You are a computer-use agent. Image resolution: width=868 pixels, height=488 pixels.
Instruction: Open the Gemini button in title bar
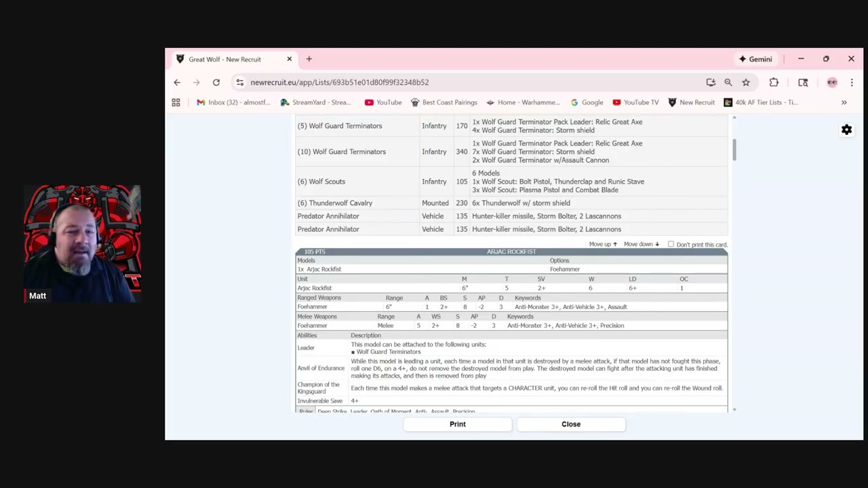point(755,59)
